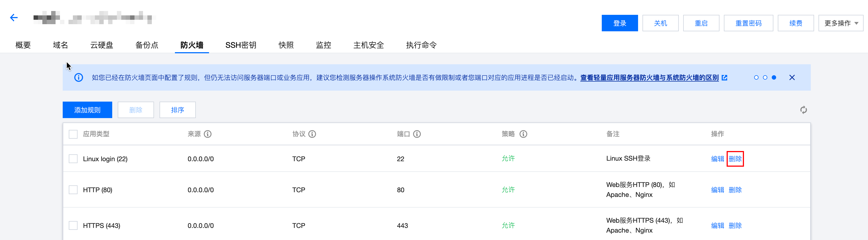Check the Linux login (22) rule checkbox

[x=73, y=159]
